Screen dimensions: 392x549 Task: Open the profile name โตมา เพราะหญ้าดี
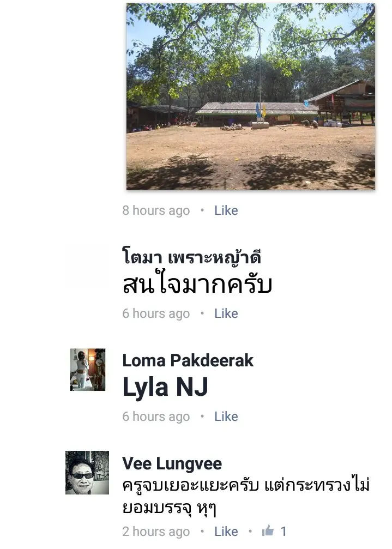[192, 257]
